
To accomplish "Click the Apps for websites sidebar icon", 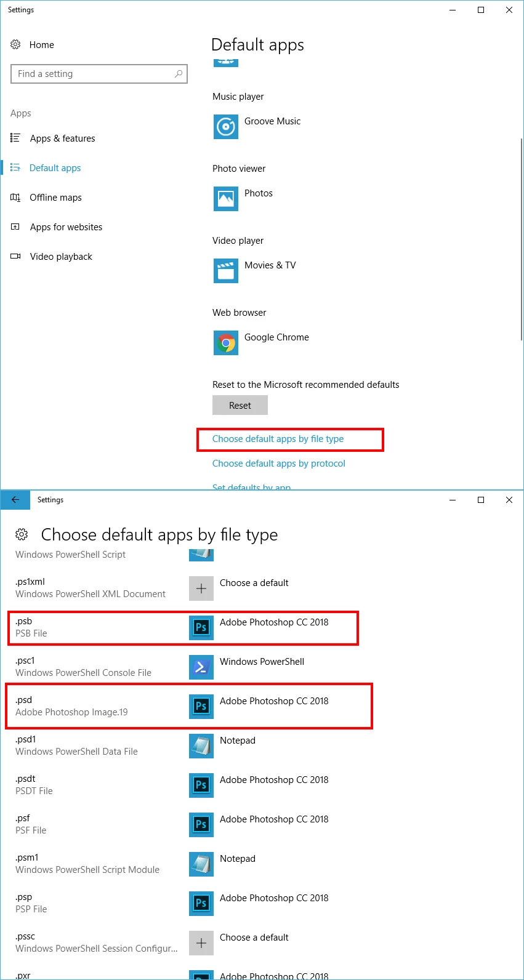I will point(15,227).
